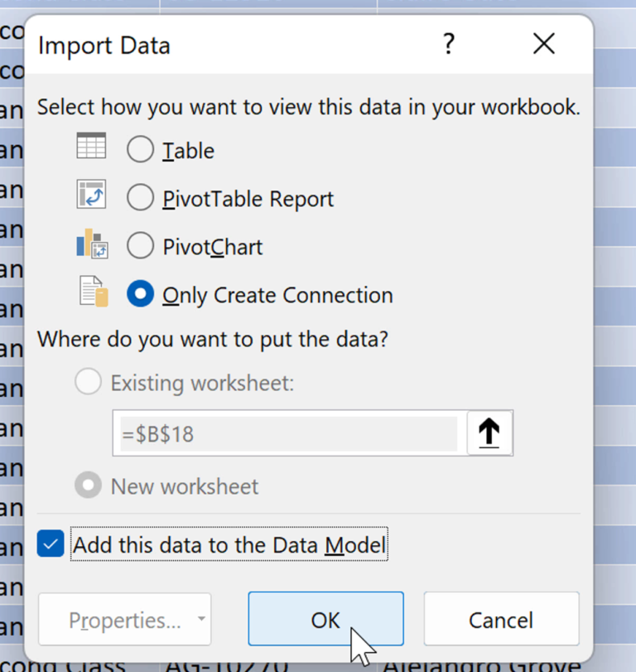Select the Existing worksheet option
636x672 pixels.
click(88, 382)
